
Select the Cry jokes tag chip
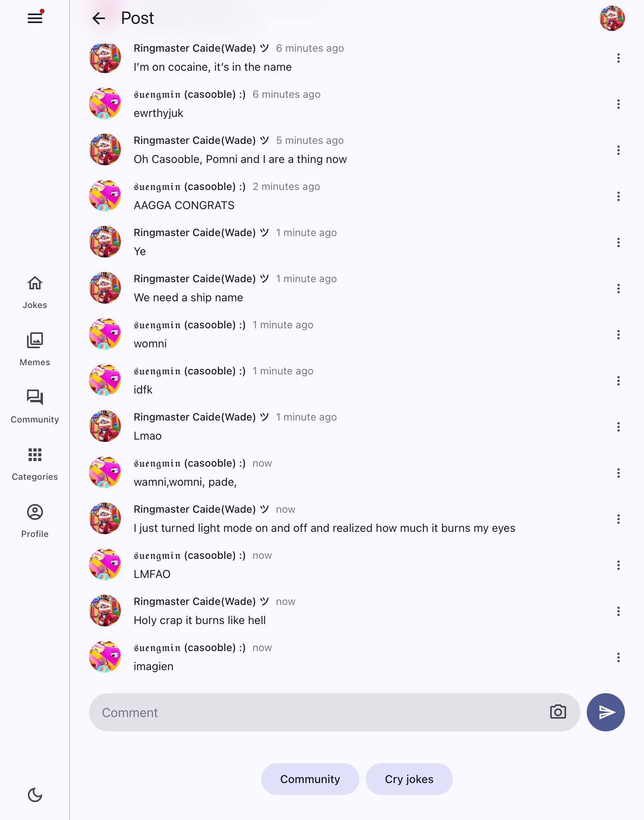click(409, 779)
